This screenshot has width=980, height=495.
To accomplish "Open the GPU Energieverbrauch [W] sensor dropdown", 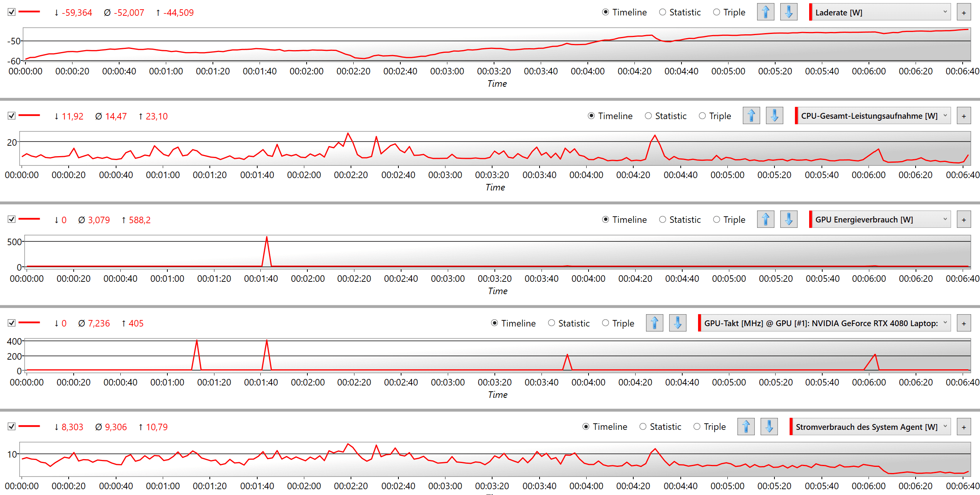I will tap(880, 220).
